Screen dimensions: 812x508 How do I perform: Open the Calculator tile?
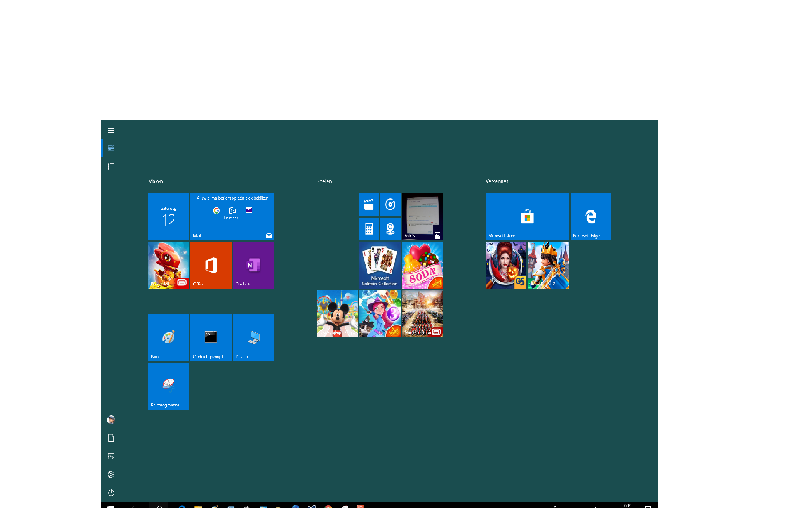point(369,228)
